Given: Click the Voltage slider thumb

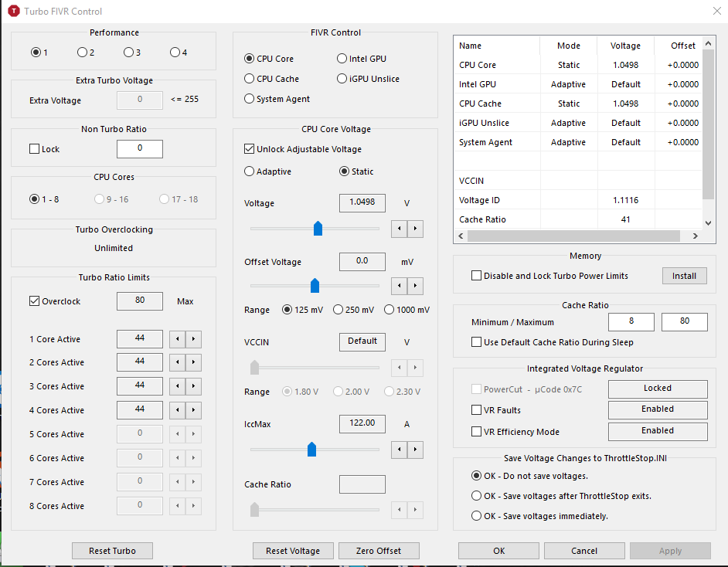Looking at the screenshot, I should coord(318,229).
